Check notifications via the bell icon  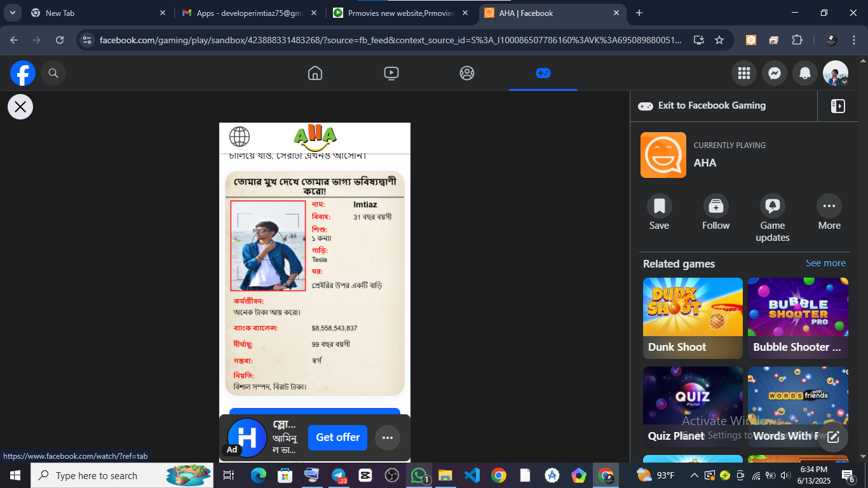tap(804, 73)
